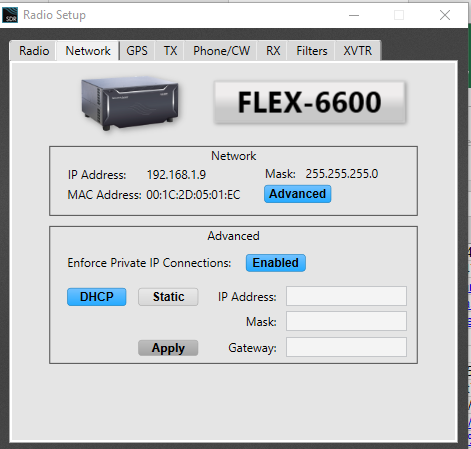Focus the Gateway input field
471x449 pixels.
pos(346,347)
